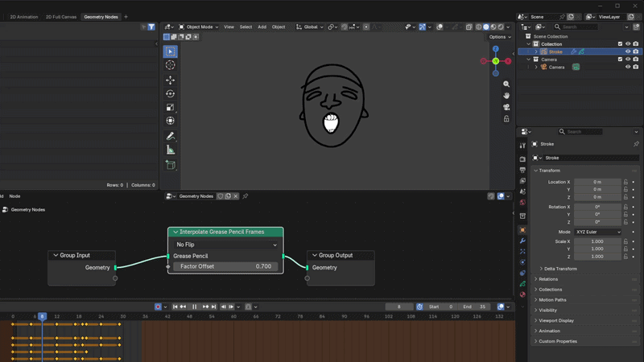This screenshot has height=362, width=644.
Task: Jump to the timeline start frame
Action: 175,306
